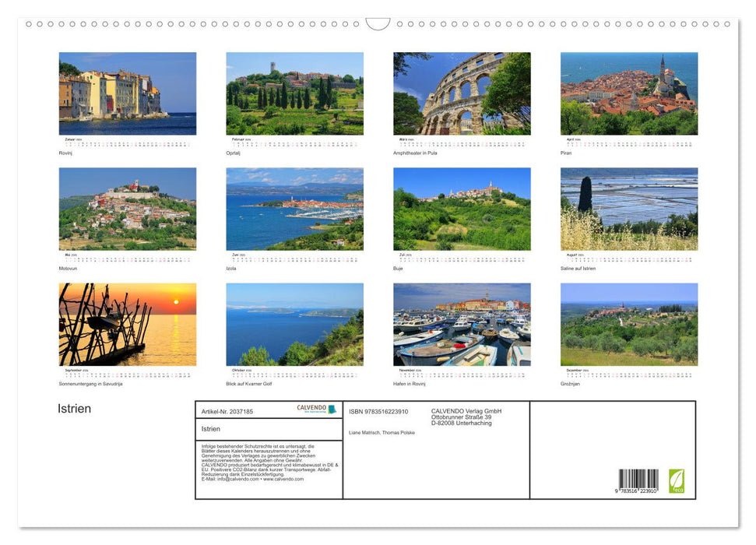Open the Amphitheater in Pula image

(x=461, y=93)
